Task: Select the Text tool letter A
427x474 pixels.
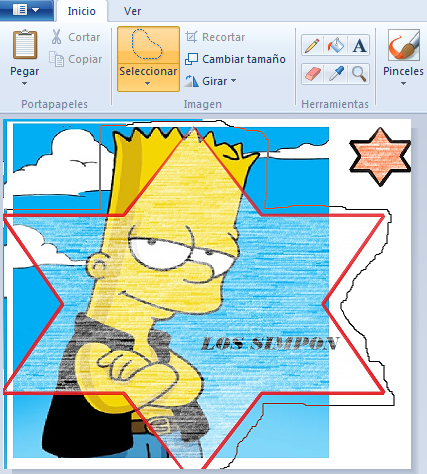Action: coord(359,45)
